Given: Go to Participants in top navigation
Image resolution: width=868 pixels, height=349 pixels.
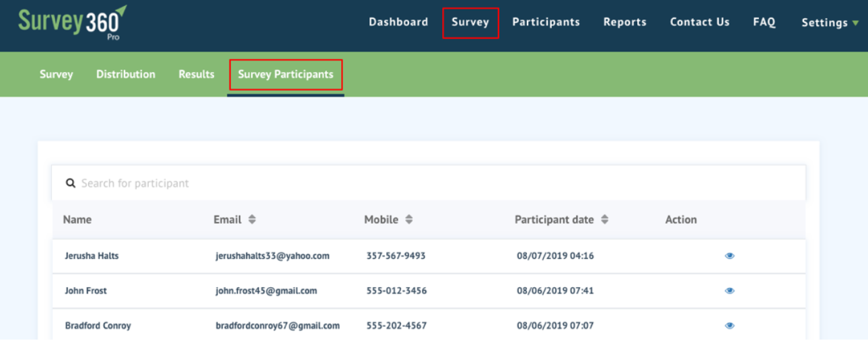Looking at the screenshot, I should pos(546,22).
